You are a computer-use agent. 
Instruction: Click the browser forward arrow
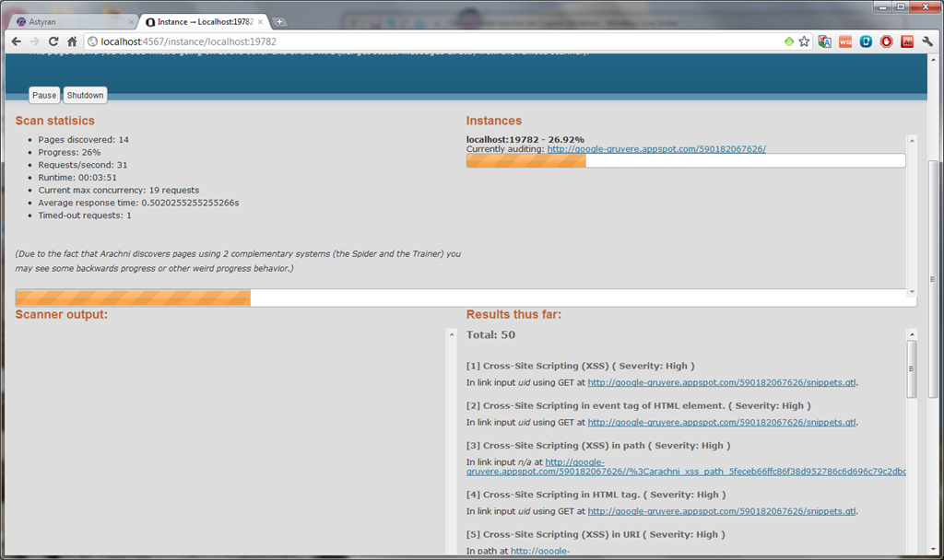[x=34, y=41]
